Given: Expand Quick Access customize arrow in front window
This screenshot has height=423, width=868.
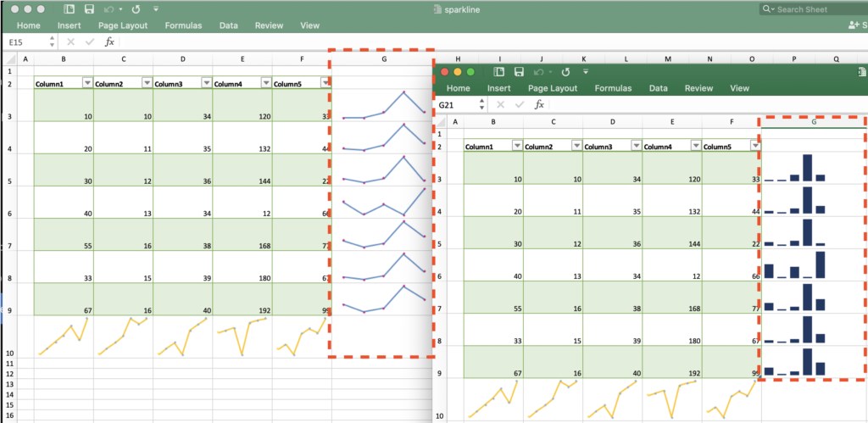Looking at the screenshot, I should 583,72.
